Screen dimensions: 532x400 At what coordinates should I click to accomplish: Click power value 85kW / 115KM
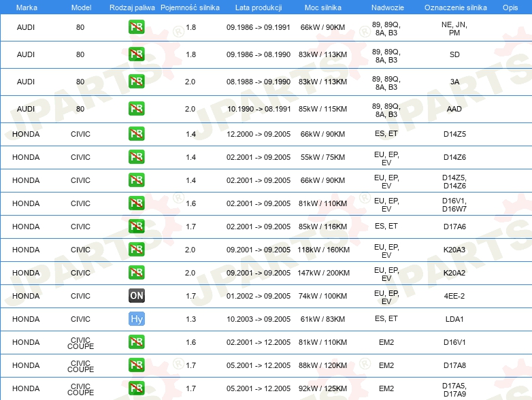322,109
